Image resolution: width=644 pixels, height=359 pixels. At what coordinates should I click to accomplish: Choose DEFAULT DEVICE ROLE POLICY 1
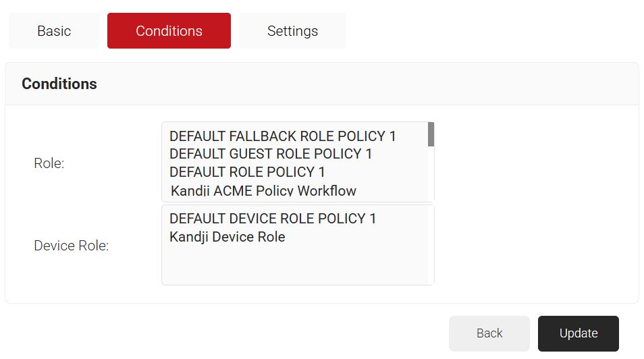(x=273, y=219)
